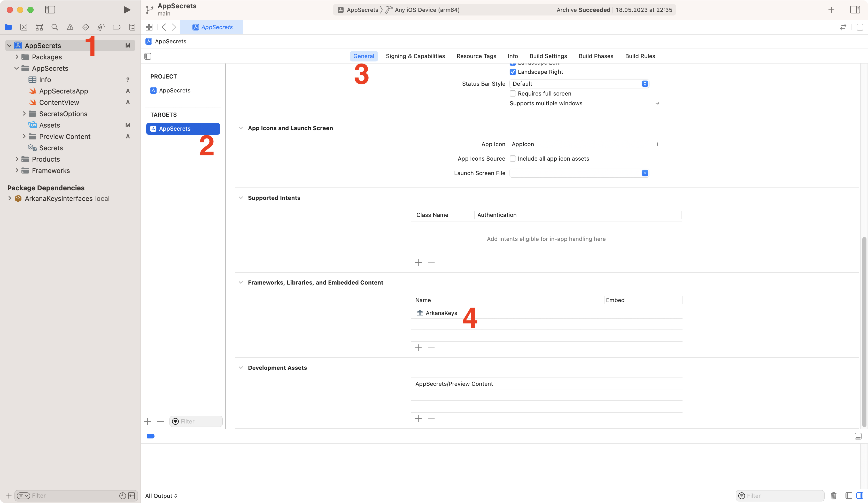The height and width of the screenshot is (503, 868).
Task: Expand the SecretsOptions folder
Action: click(24, 114)
